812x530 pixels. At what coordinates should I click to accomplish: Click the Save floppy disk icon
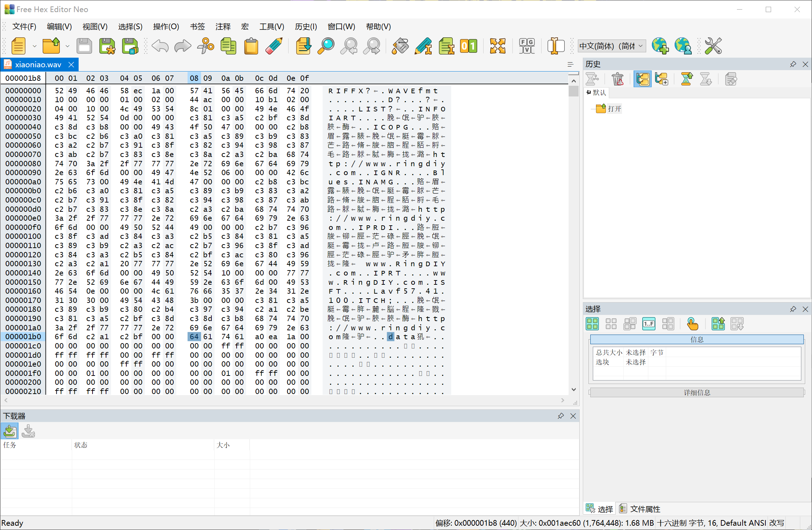coord(84,46)
